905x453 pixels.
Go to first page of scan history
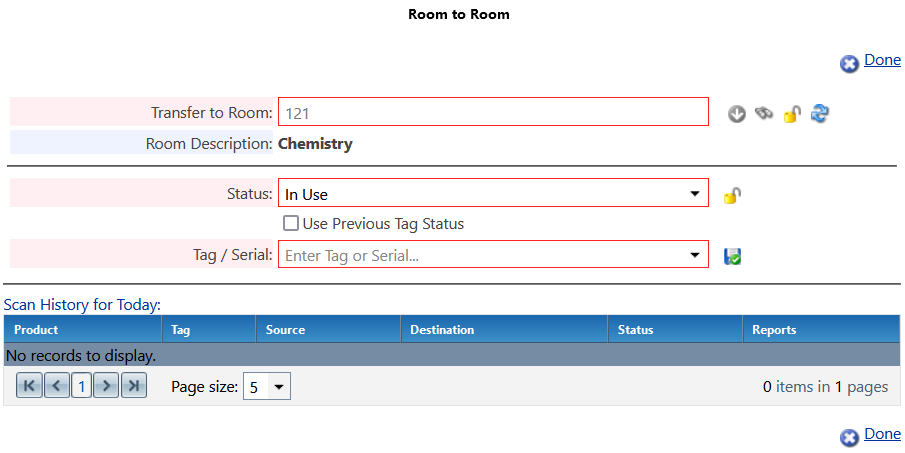[x=29, y=385]
